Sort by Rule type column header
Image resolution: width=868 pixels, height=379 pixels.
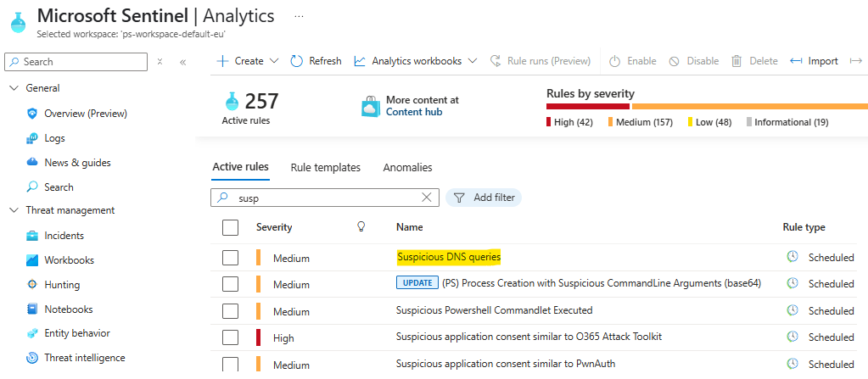click(804, 227)
